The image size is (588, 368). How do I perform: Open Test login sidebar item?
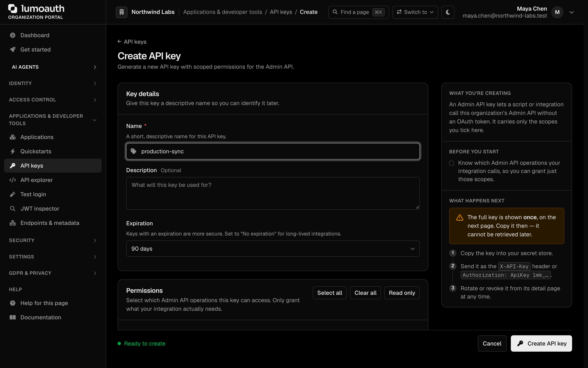53,194
